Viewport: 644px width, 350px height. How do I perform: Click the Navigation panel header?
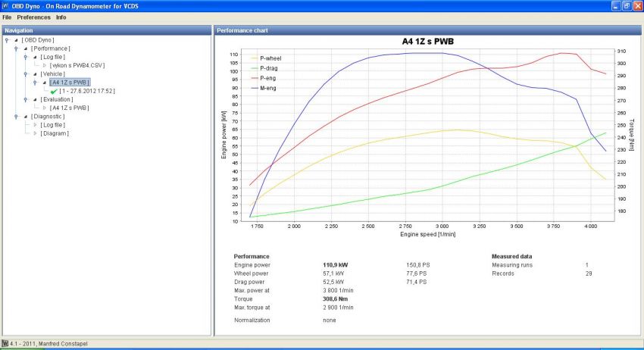click(107, 30)
